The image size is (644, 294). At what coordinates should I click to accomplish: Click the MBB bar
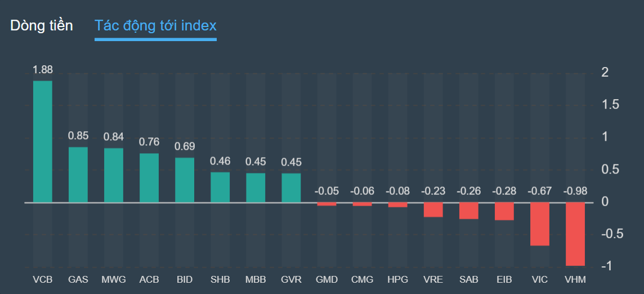tap(256, 188)
